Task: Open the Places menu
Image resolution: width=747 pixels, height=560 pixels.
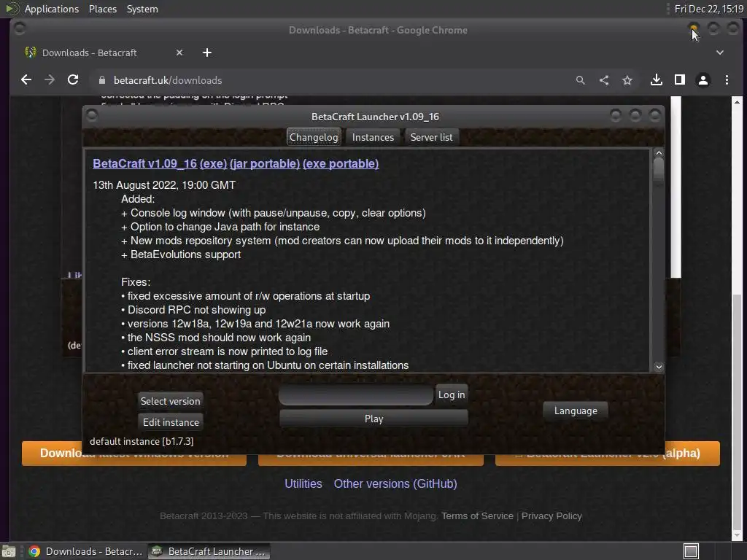Action: (x=103, y=9)
